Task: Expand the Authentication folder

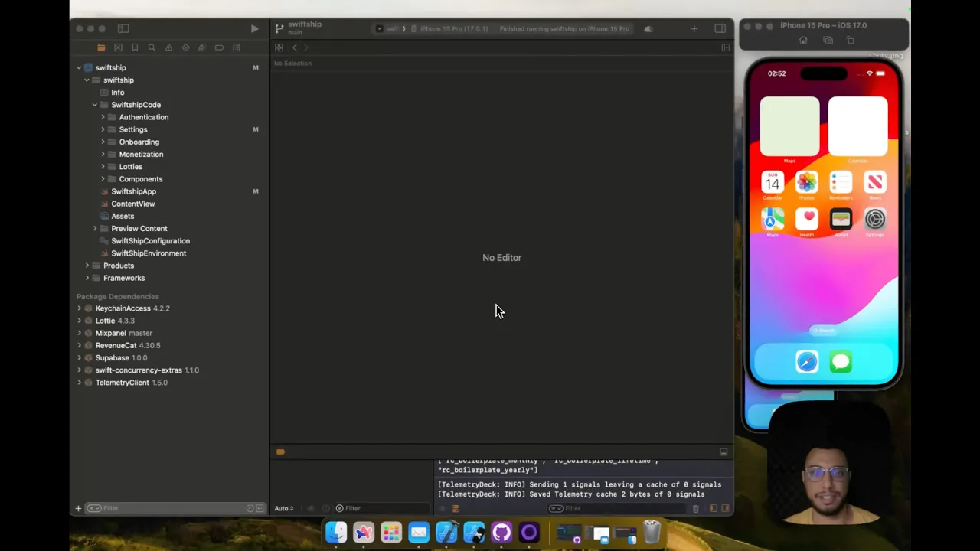Action: [x=103, y=117]
